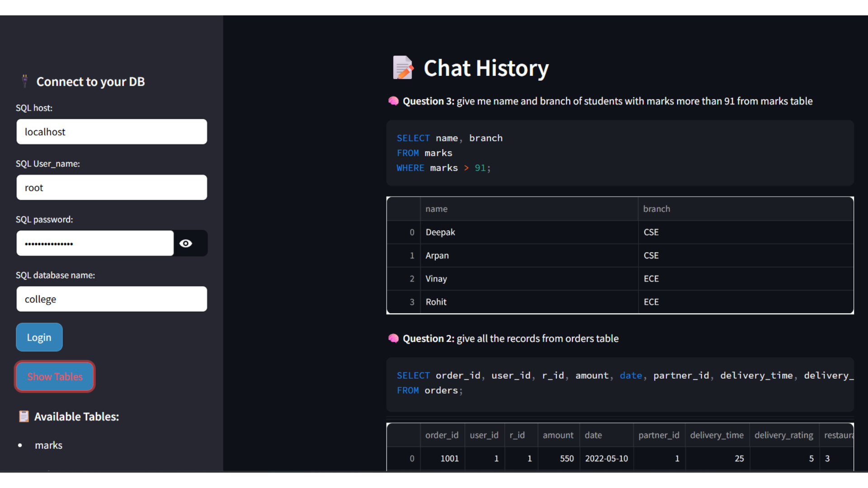Image resolution: width=868 pixels, height=488 pixels.
Task: Click the 'SQL database name:' label
Action: point(55,275)
